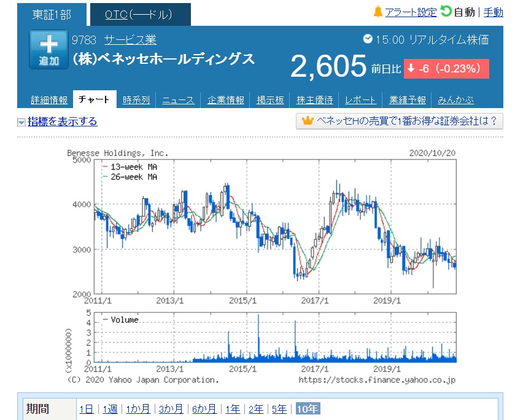Open the レポート tab
The image size is (515, 420).
(x=360, y=99)
